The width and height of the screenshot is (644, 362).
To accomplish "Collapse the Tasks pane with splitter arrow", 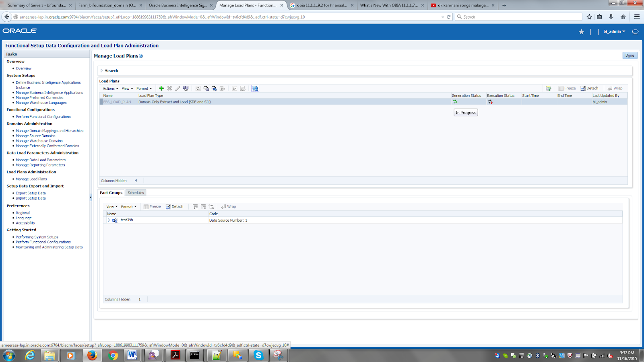I will click(91, 197).
